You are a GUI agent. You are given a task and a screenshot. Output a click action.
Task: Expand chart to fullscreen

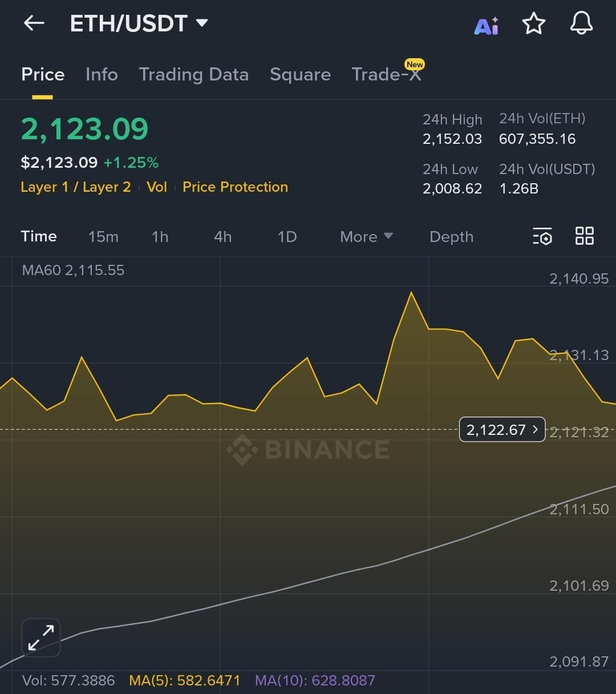(x=41, y=637)
